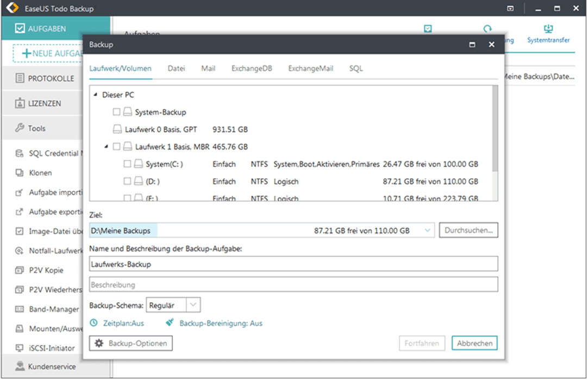Click the EaseUS logo in title bar
The height and width of the screenshot is (380, 588).
[x=12, y=8]
